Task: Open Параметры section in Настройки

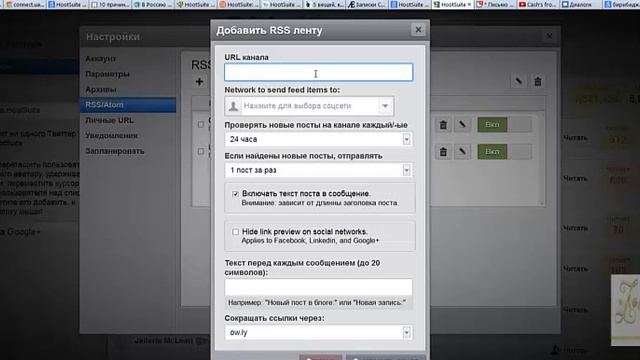Action: coord(107,74)
